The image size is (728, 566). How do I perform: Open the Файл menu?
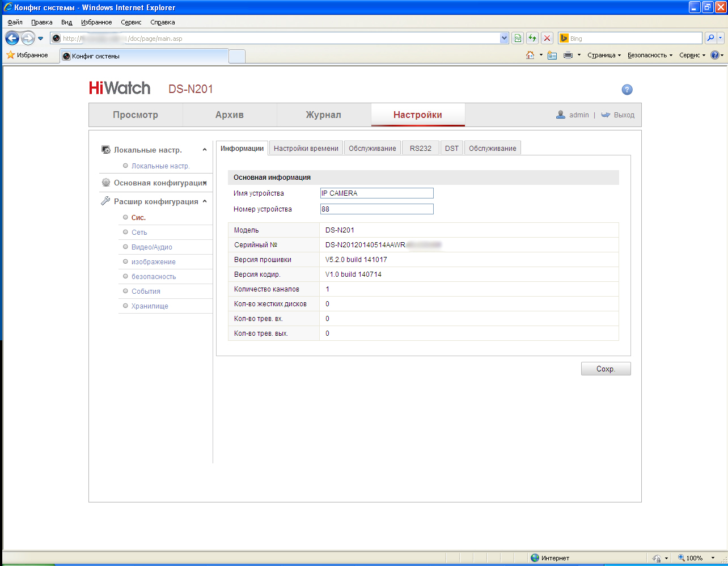click(15, 22)
